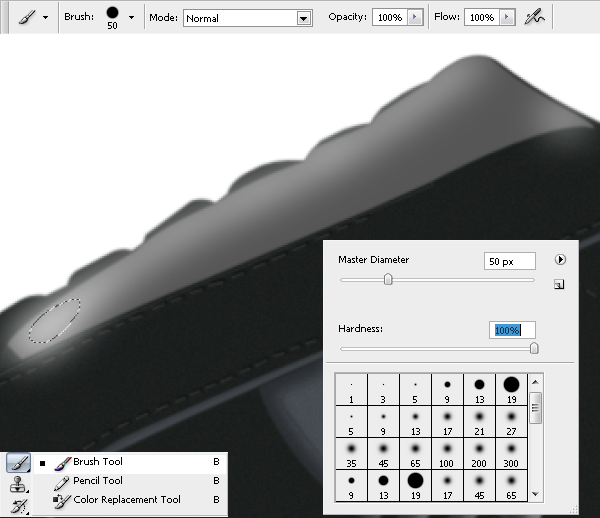Open the Mode dropdown set to Normal

(x=248, y=18)
